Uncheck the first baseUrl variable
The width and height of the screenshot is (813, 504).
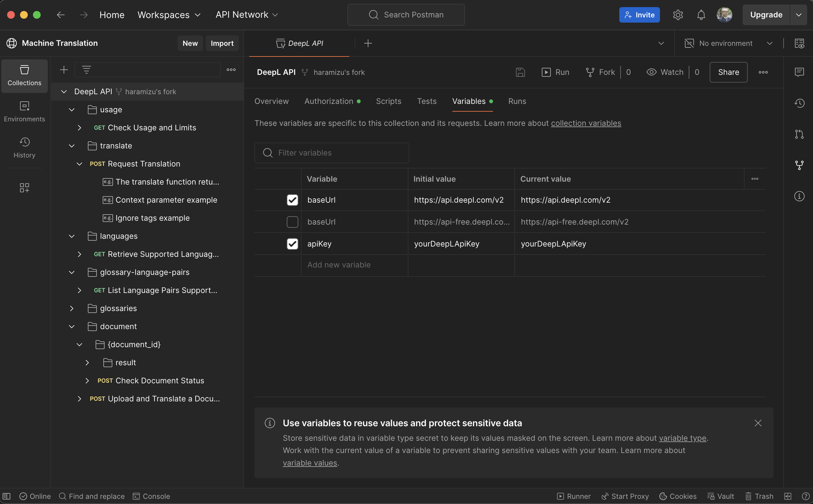(x=292, y=200)
